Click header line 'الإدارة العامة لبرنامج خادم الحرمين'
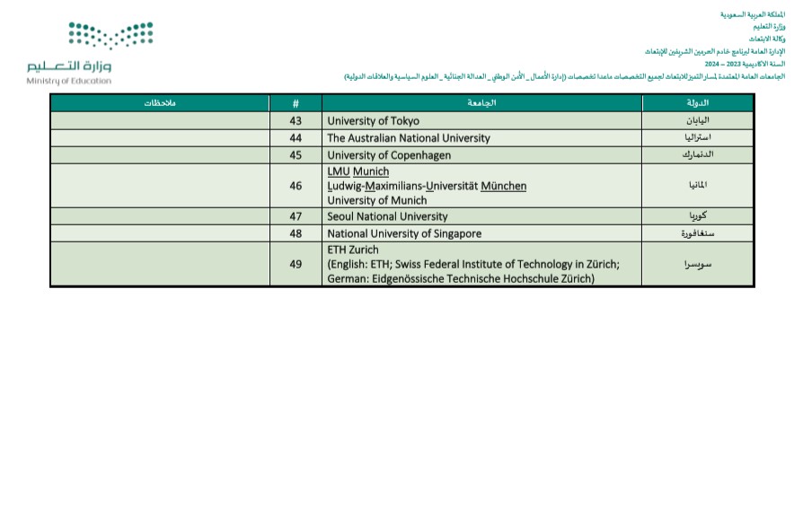812x508 pixels. tap(715, 52)
